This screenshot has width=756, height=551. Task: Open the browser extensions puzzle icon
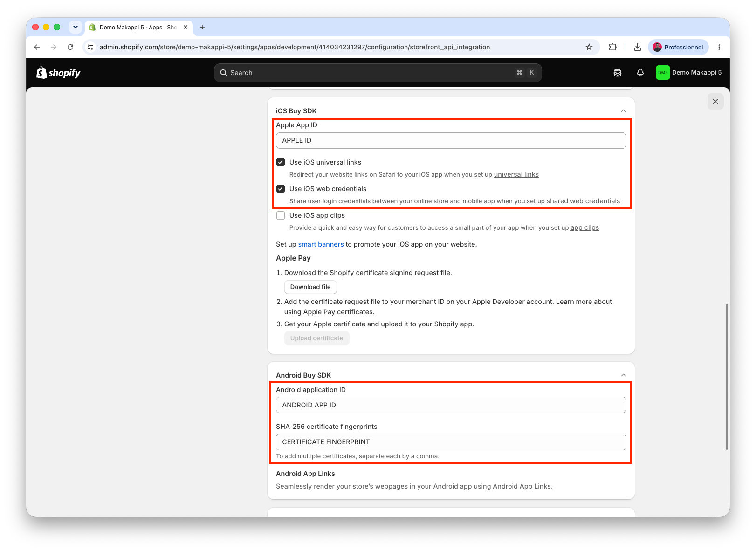(x=613, y=47)
